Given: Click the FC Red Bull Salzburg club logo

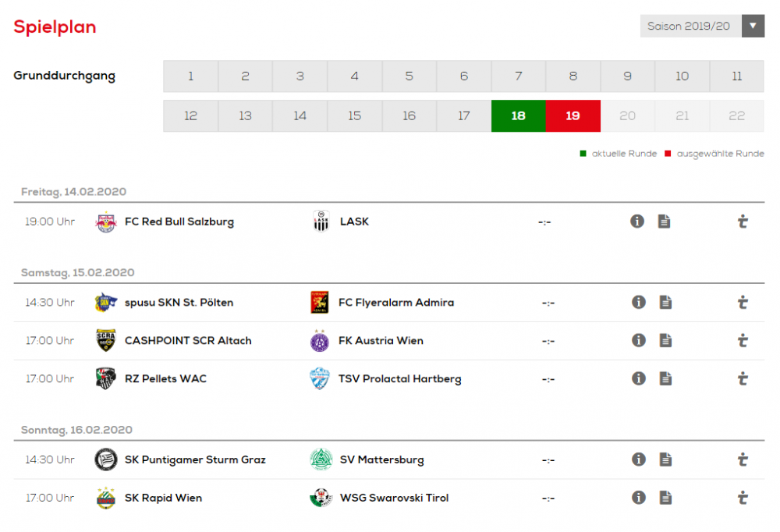Looking at the screenshot, I should tap(105, 222).
